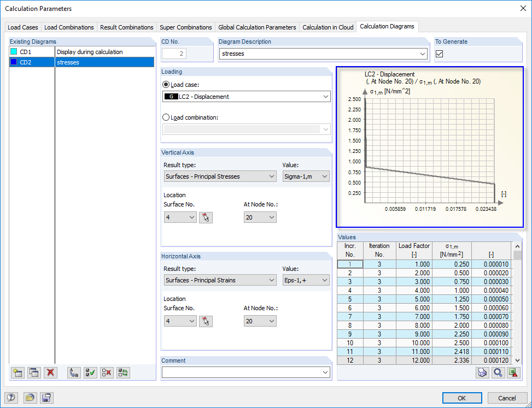Click the cyan CD1 color swatch
Screen dimensions: 532x408
point(14,52)
